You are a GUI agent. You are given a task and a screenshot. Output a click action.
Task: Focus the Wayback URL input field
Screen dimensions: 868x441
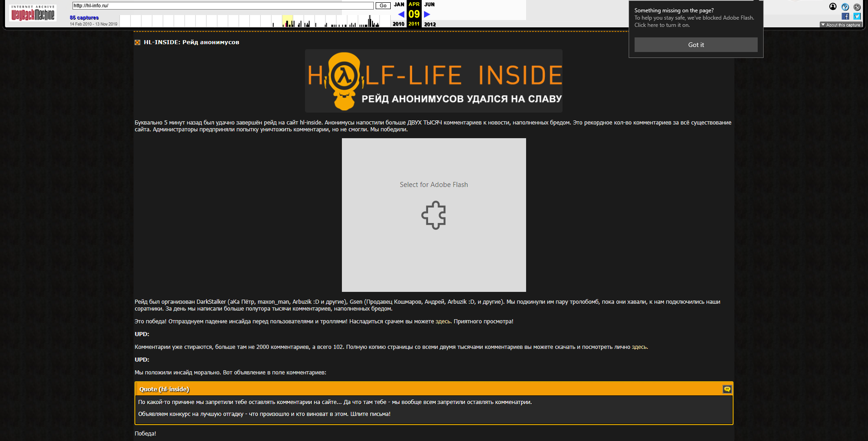tap(223, 6)
